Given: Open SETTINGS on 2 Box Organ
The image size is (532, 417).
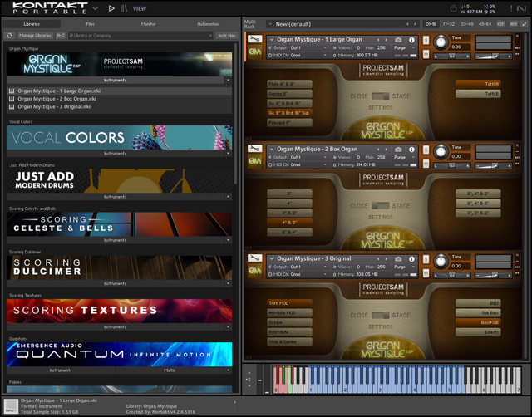Looking at the screenshot, I should point(381,217).
